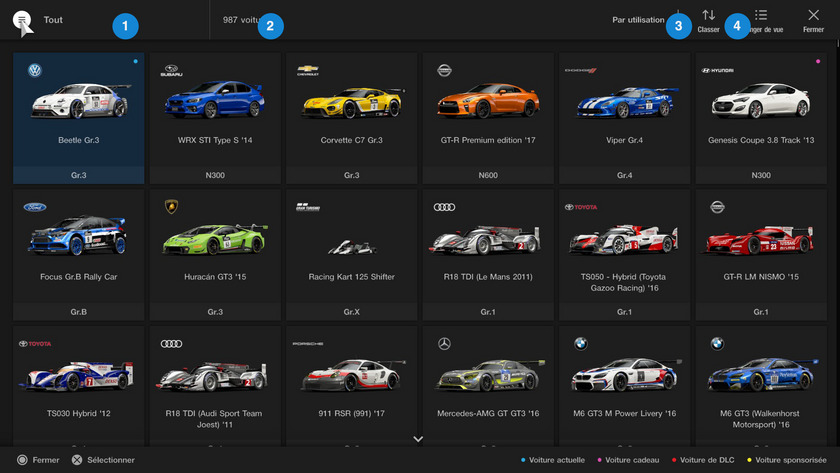The width and height of the screenshot is (840, 473).
Task: Click the Chevrolet logo on the Corvette card
Action: (x=308, y=71)
